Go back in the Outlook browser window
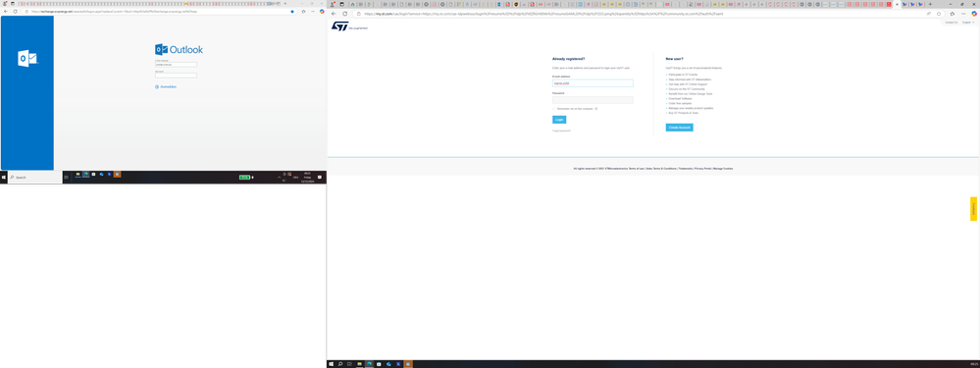980x368 pixels. [6, 11]
